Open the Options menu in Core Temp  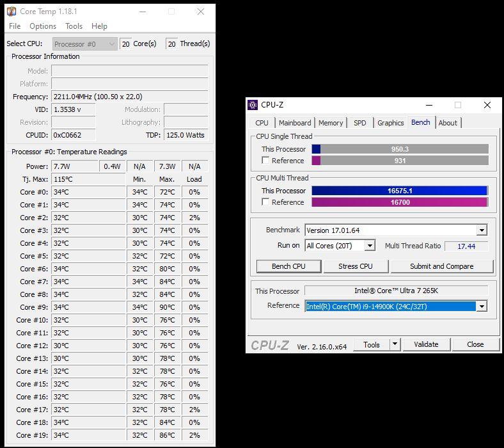(43, 26)
